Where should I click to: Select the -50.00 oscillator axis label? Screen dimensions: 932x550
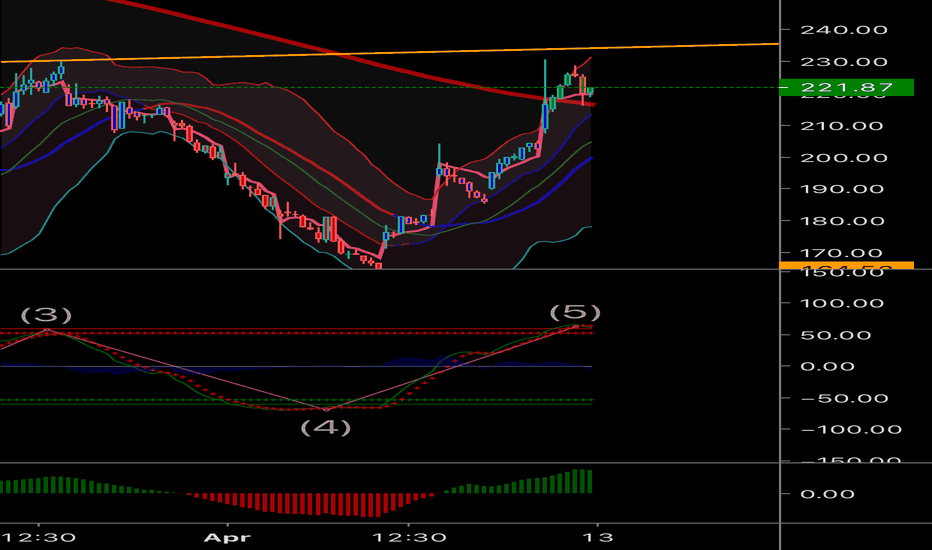pos(844,399)
